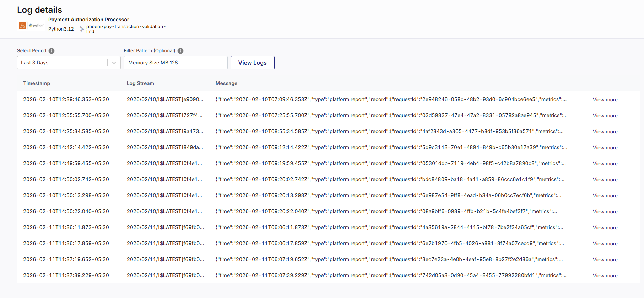Open the Select Period info tooltip icon
This screenshot has width=644, height=298.
point(52,51)
